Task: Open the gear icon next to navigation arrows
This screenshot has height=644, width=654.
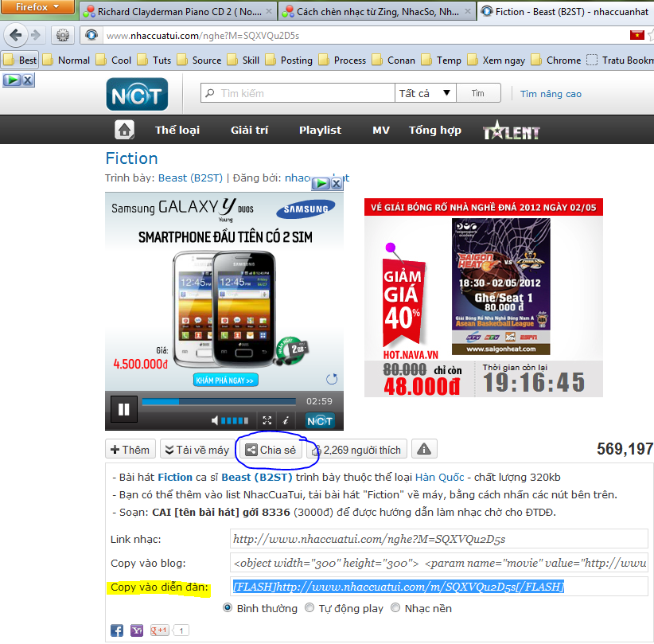Action: point(63,35)
